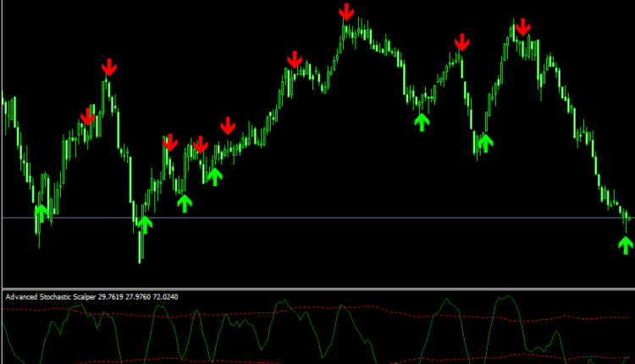Select second green buy arrow from the left
Viewport: 635px width, 364px height.
click(145, 224)
